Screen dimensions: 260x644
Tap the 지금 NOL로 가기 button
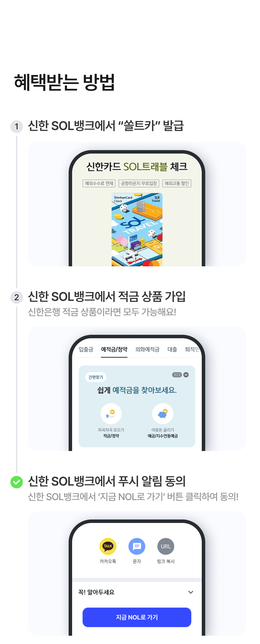click(137, 617)
